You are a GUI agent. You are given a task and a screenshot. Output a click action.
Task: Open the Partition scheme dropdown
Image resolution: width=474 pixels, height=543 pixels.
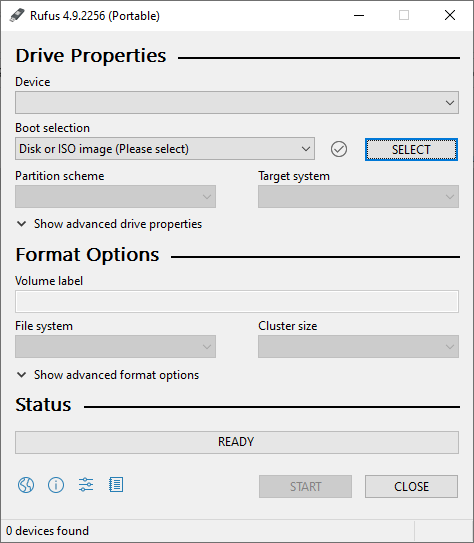point(115,197)
